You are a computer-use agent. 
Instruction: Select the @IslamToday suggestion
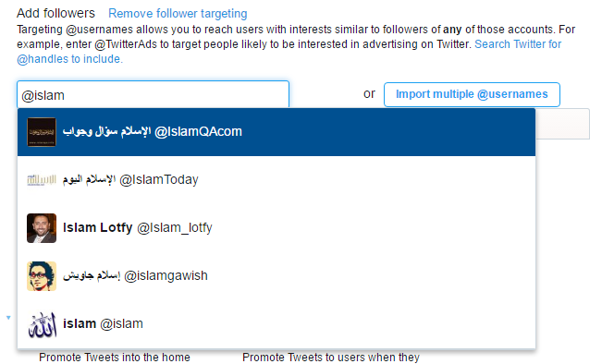click(x=276, y=180)
